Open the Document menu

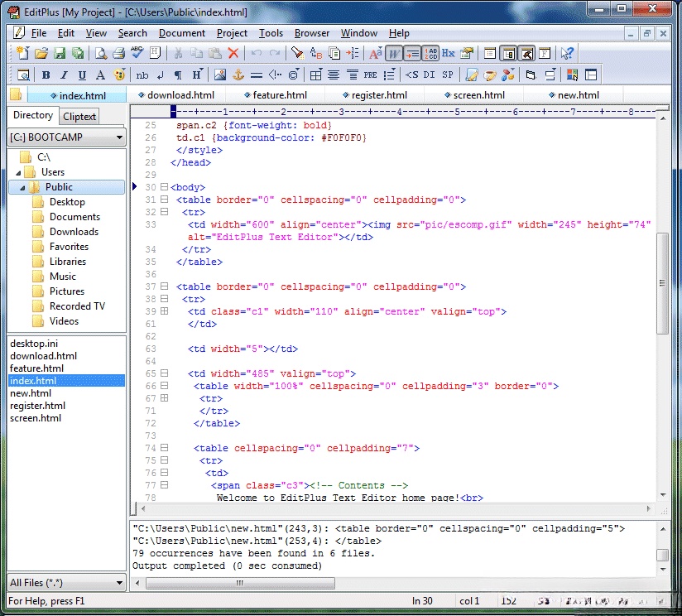pos(182,33)
